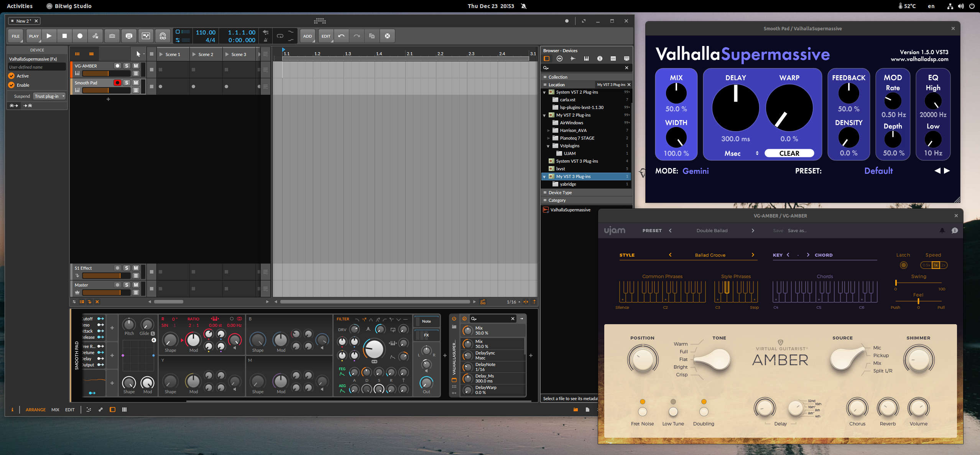Screen dimensions: 980x455
Task: Click Save as... in VG-AMBER preset bar
Action: point(797,231)
